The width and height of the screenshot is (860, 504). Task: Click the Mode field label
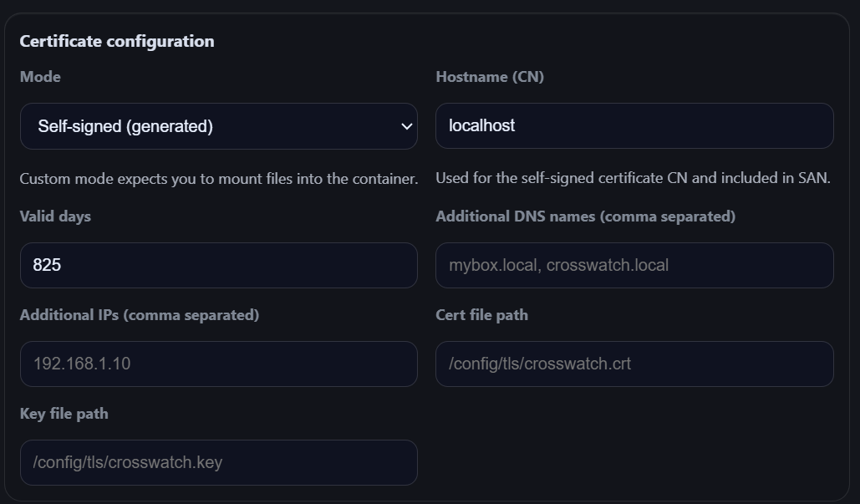40,77
